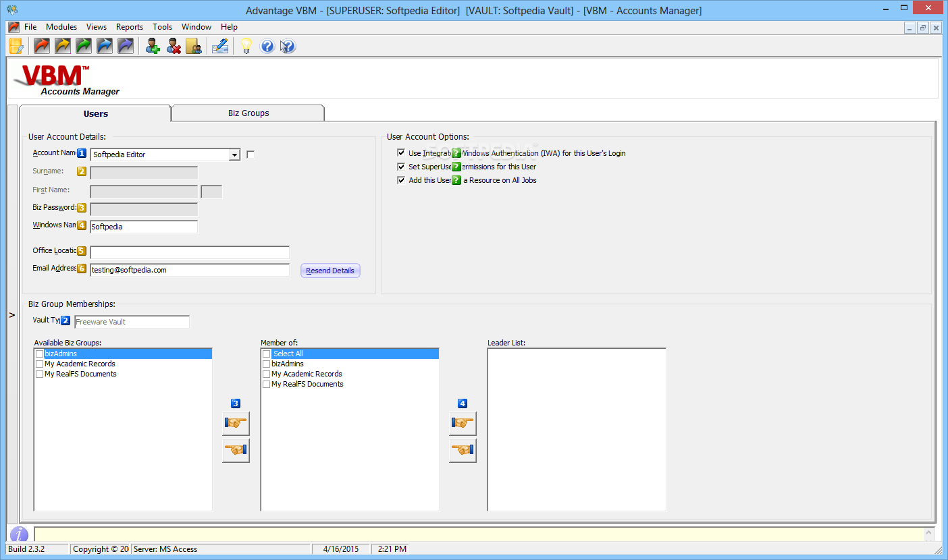Toggle checkbox next to Account Name dropdown
Screen dimensions: 948x560
(251, 155)
